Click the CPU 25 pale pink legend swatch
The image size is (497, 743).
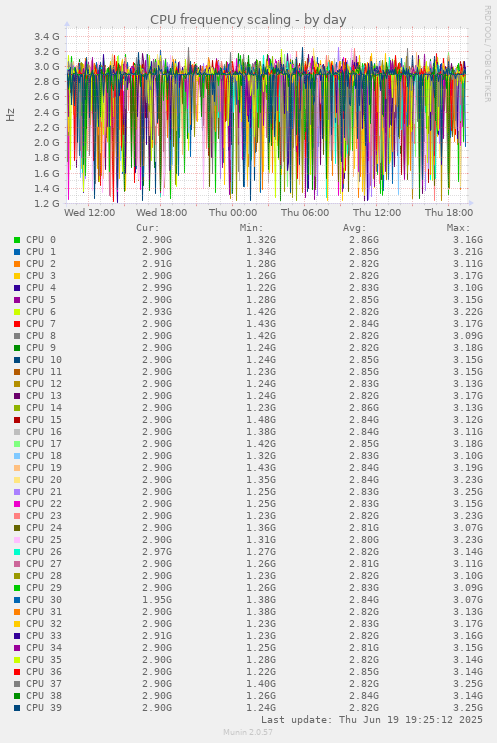tap(17, 540)
